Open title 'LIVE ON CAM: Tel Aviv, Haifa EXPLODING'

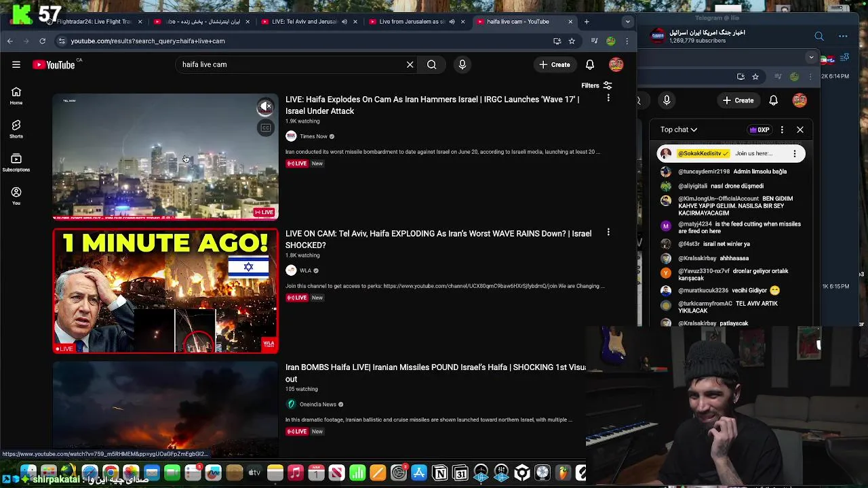(438, 239)
